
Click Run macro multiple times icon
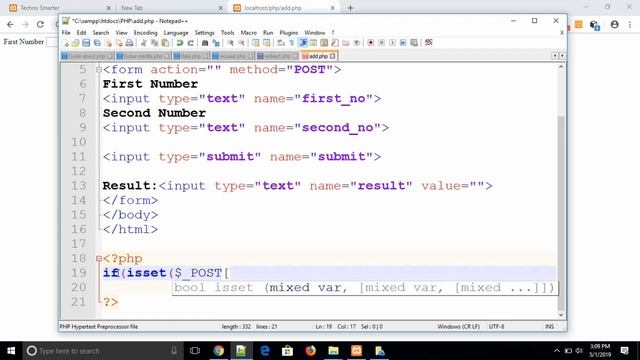pos(403,43)
